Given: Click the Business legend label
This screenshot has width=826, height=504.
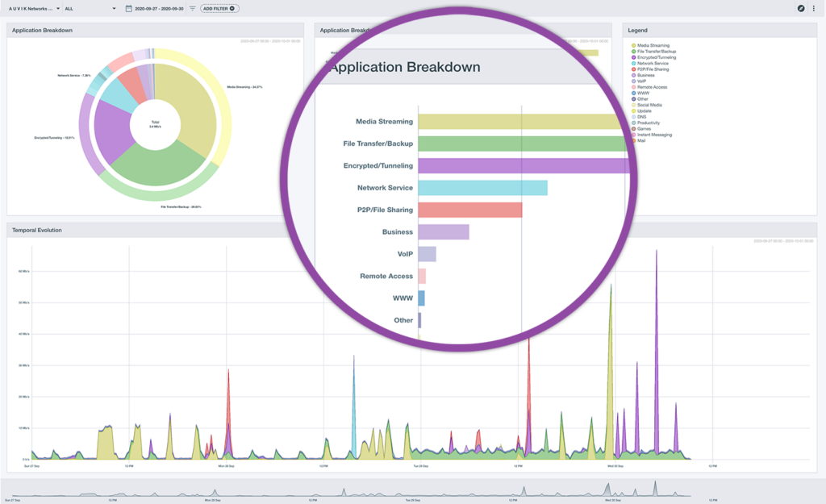Looking at the screenshot, I should 646,75.
